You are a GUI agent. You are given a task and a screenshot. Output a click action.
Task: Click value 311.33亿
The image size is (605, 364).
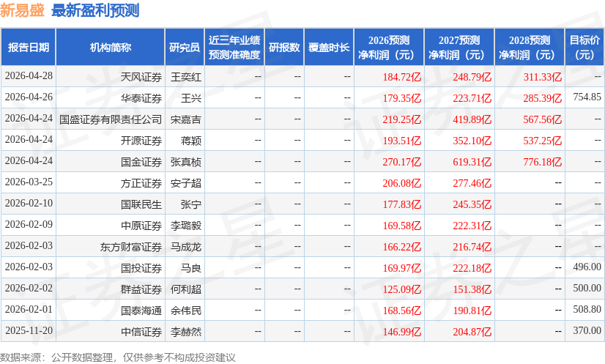[x=542, y=77]
